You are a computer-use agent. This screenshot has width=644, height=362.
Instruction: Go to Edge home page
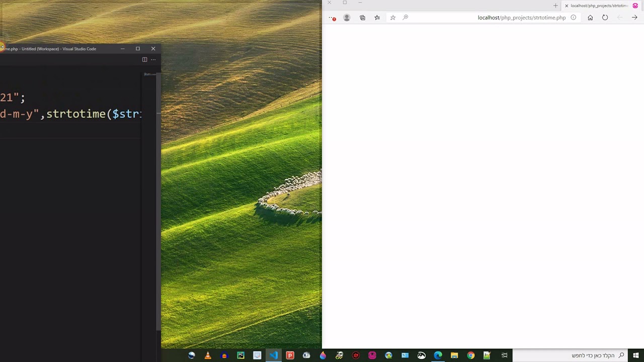[x=590, y=18]
